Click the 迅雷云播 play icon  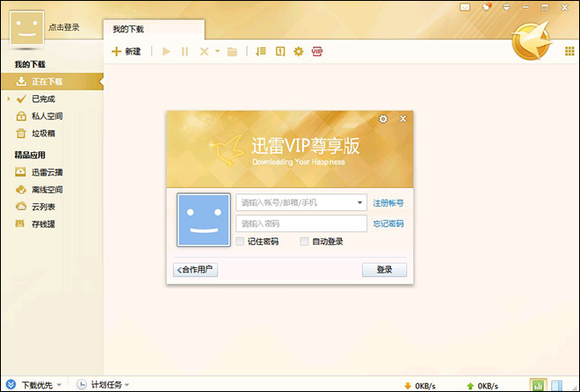point(20,172)
